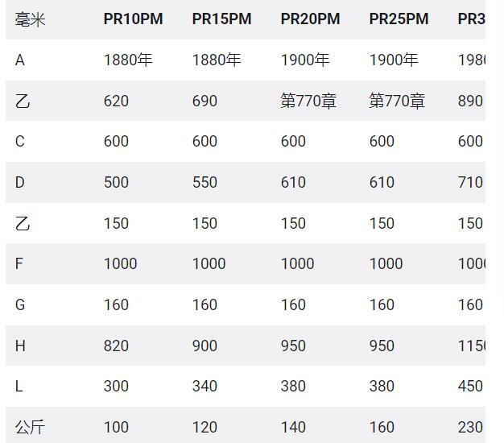
Task: Select the 公斤 row label
Action: tap(30, 427)
